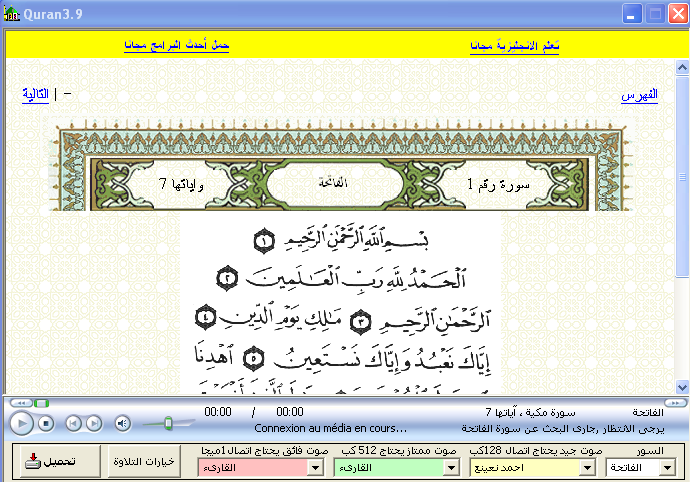Screen dimensions: 690x482
Task: Click the left rewind arrows on seek bar
Action: coord(21,403)
